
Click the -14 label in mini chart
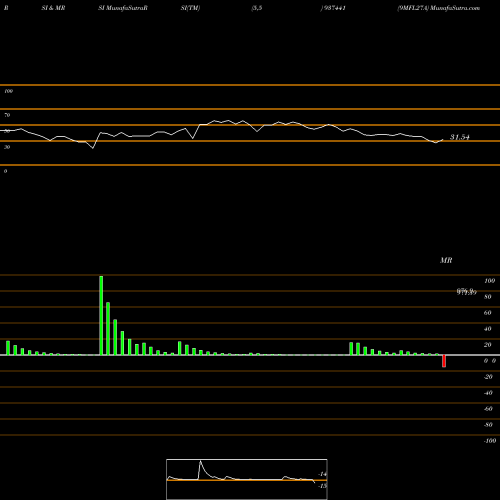pos(322,474)
